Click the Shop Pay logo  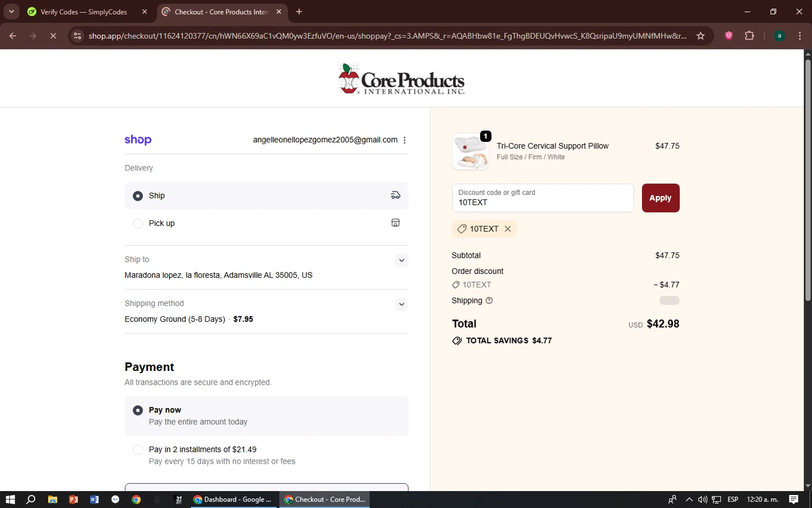click(138, 140)
